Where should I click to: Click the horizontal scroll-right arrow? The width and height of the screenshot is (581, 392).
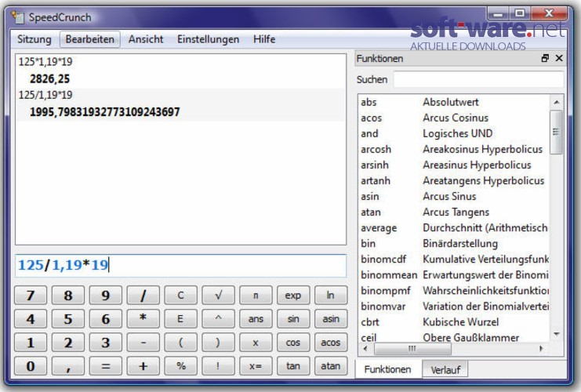point(541,349)
